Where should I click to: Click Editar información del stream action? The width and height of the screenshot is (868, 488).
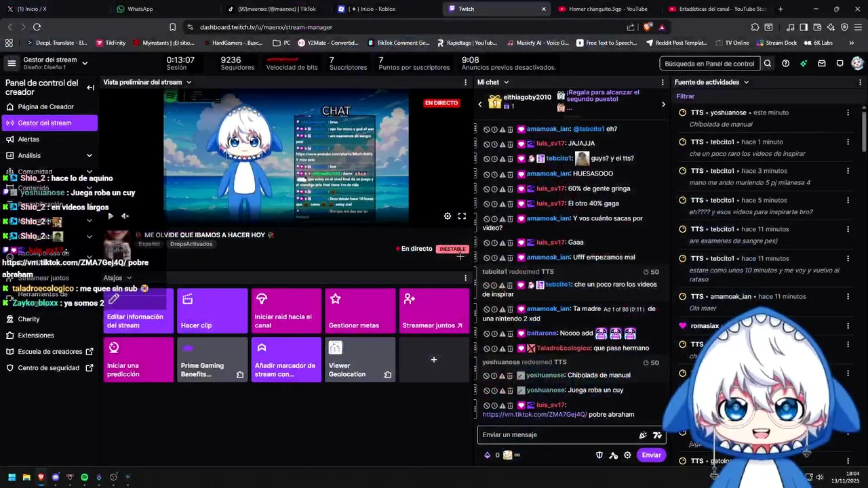click(138, 311)
